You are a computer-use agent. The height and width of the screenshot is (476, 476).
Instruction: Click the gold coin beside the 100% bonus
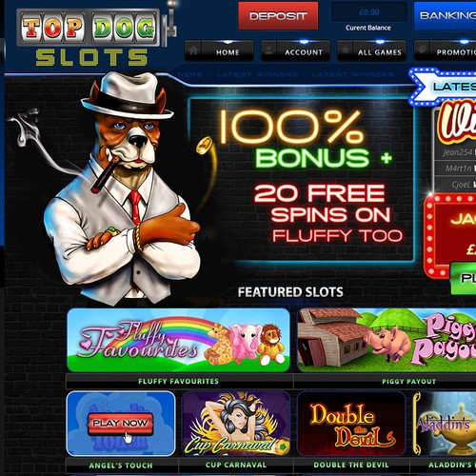(x=204, y=145)
